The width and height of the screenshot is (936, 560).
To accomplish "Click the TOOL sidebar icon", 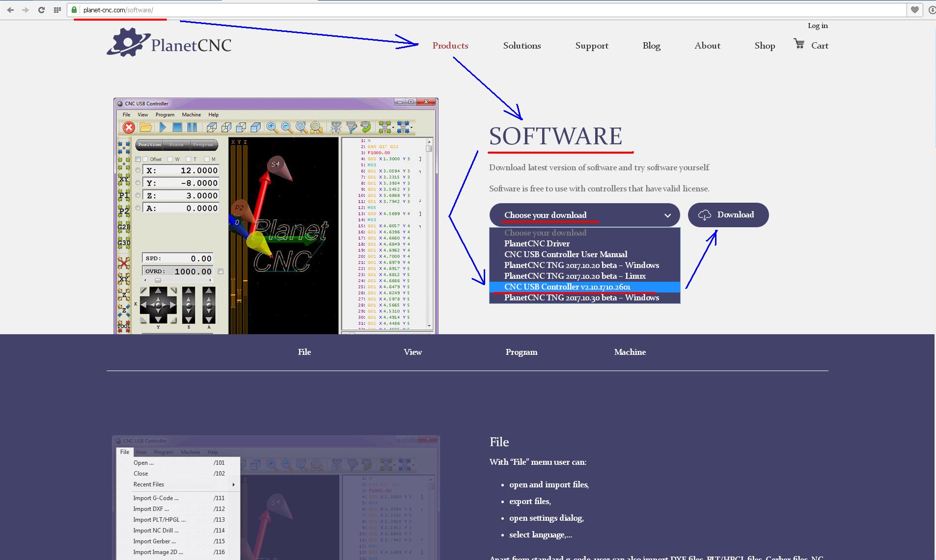I will tap(124, 326).
